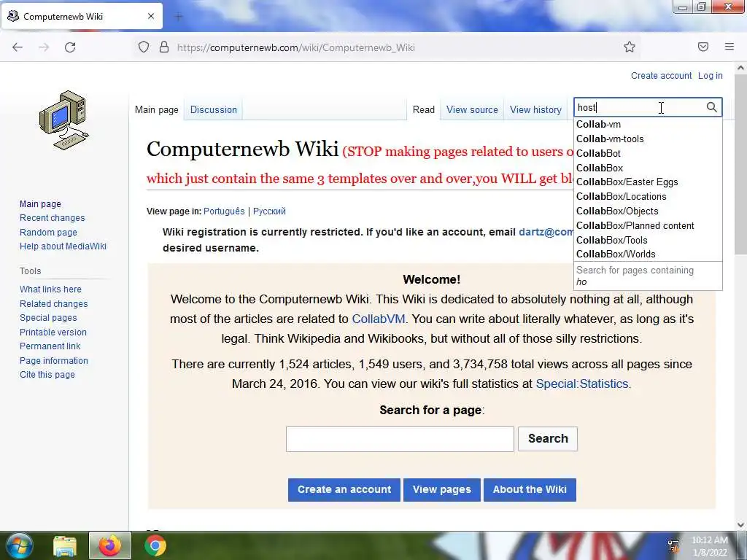Viewport: 747px width, 560px height.
Task: Click the browser forward arrow
Action: point(44,47)
